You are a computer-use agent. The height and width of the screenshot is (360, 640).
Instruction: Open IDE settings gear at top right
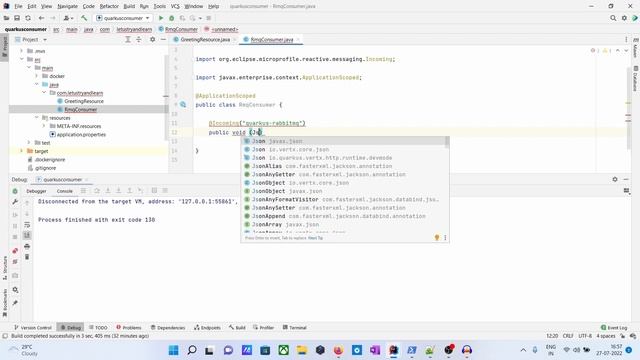click(624, 18)
